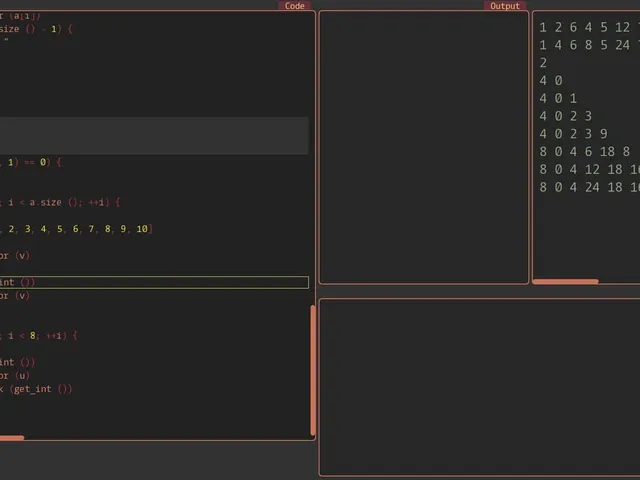
Task: Select the output row '4 0 2 3 9'
Action: (x=573, y=134)
